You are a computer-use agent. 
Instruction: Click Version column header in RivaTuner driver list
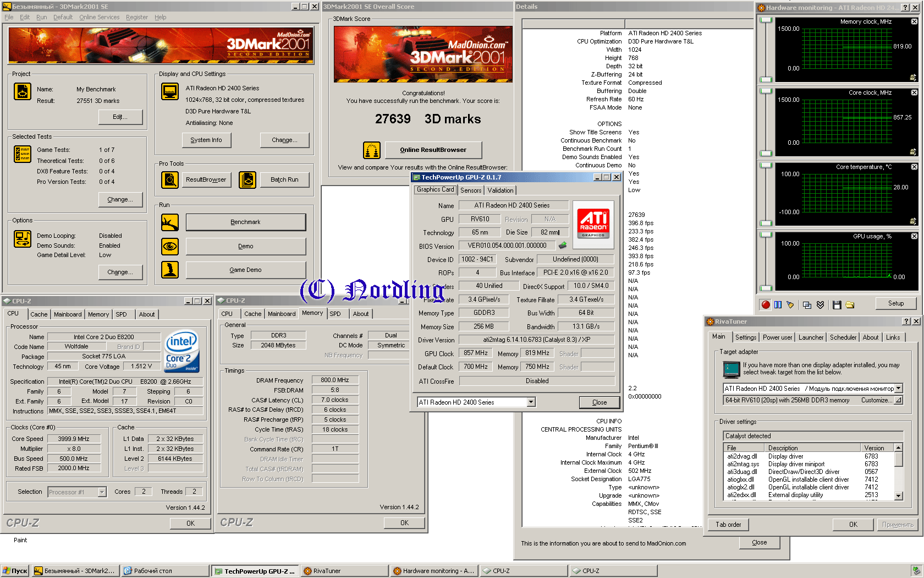[878, 448]
